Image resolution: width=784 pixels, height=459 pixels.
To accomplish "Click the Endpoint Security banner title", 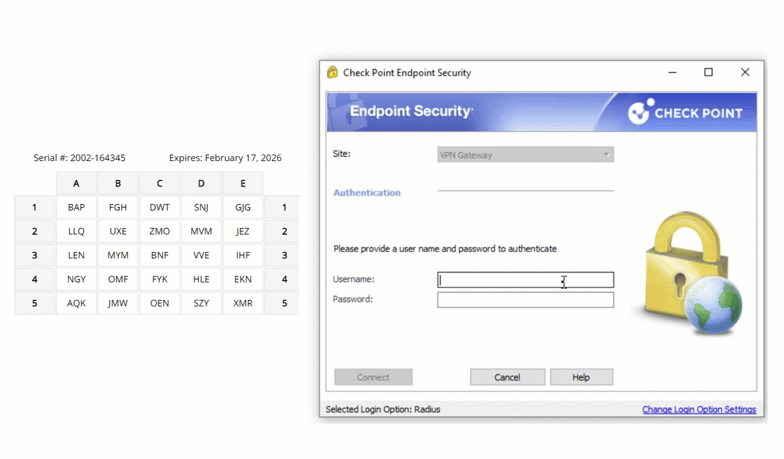I will click(x=411, y=111).
